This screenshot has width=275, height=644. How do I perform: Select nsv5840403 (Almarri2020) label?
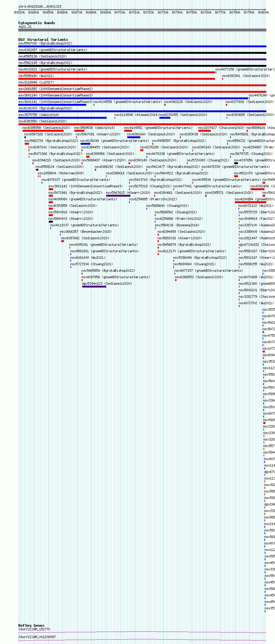[x=71, y=219]
